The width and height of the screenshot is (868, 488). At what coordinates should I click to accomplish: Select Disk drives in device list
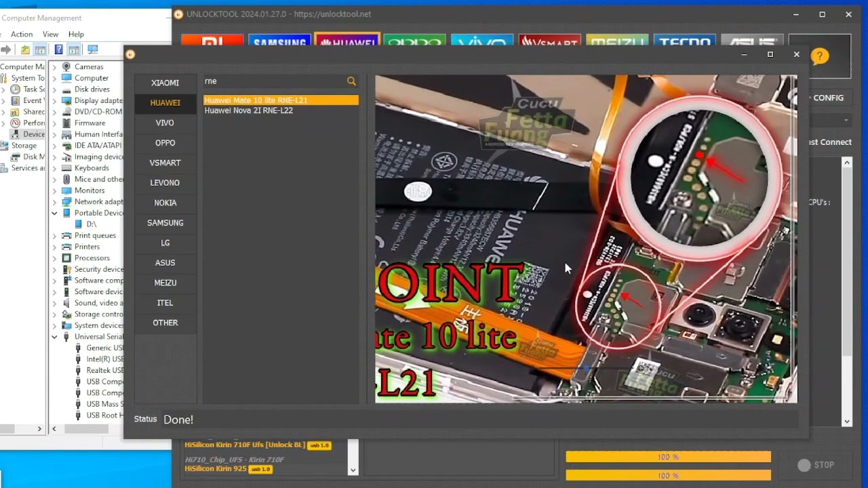[92, 89]
